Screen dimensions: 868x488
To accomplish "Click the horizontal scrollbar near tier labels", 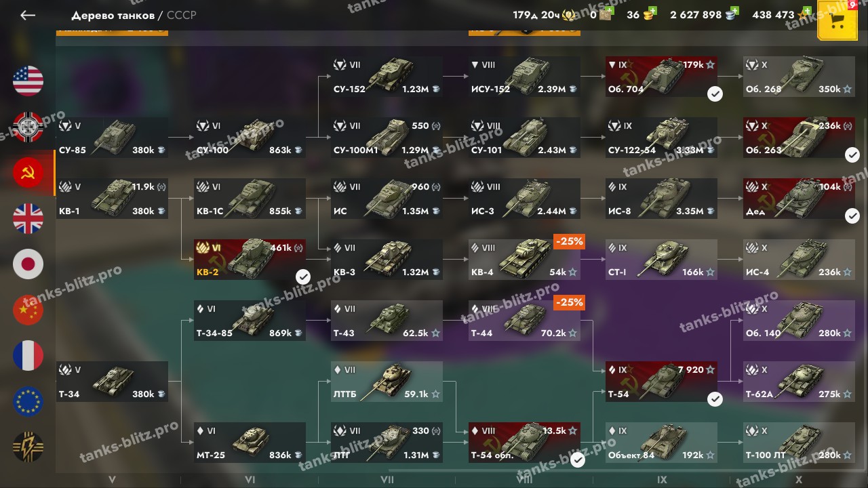I will pos(624,468).
